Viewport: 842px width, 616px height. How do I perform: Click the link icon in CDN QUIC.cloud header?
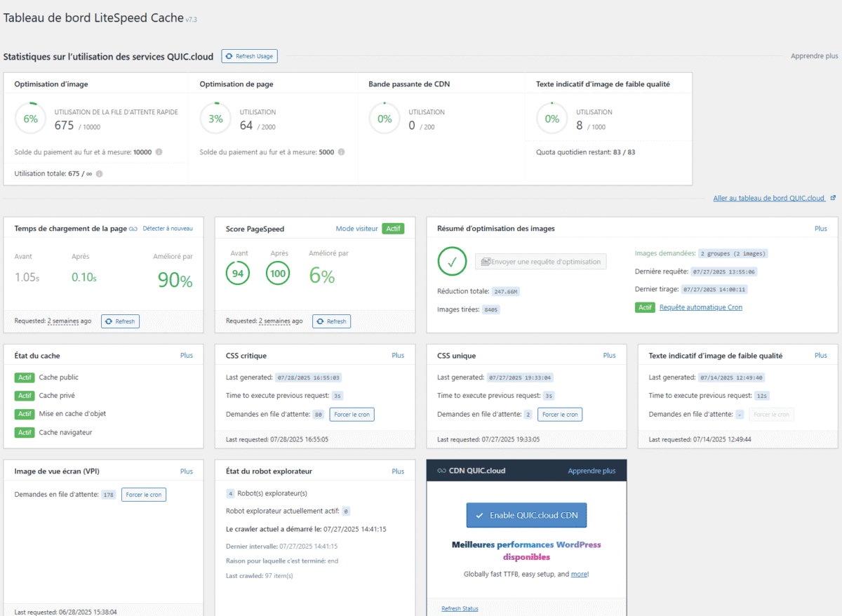(441, 471)
